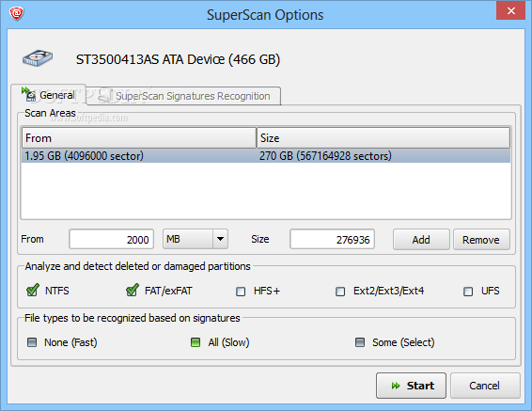Select All (Slow) signature option
Image resolution: width=532 pixels, height=411 pixels.
click(196, 342)
